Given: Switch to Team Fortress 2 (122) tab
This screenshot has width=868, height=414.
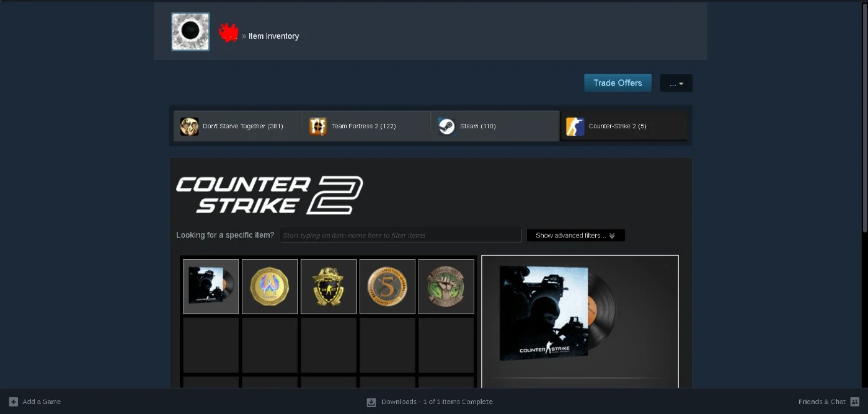Looking at the screenshot, I should coord(366,126).
